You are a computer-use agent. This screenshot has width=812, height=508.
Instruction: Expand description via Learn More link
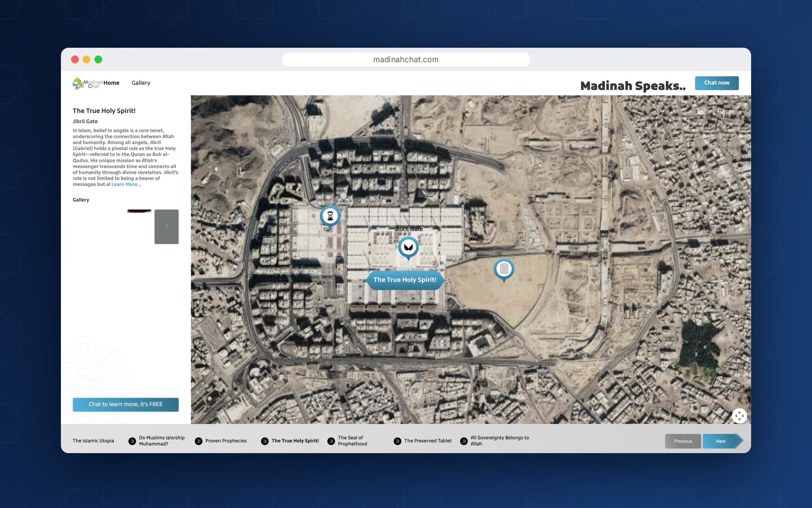126,184
